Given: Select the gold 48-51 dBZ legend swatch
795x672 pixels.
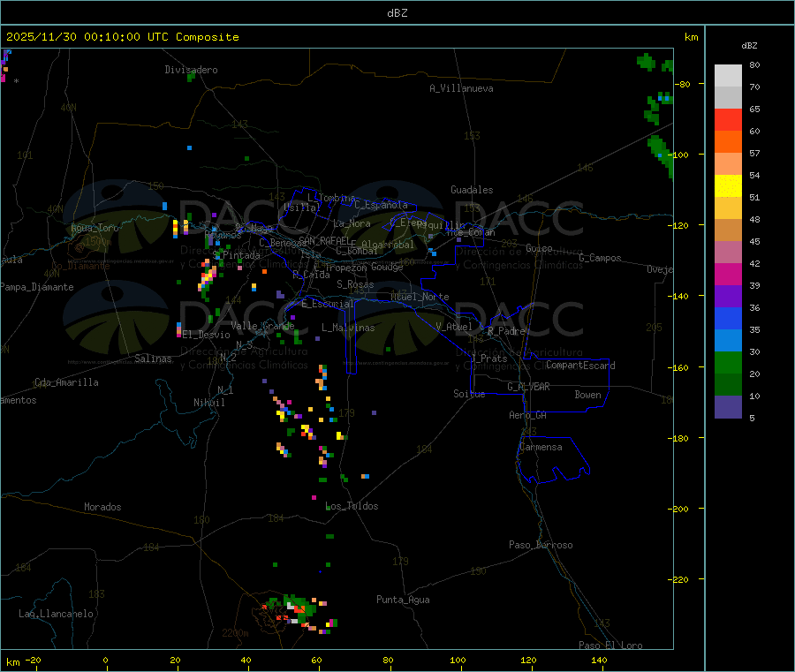Looking at the screenshot, I should [x=728, y=208].
